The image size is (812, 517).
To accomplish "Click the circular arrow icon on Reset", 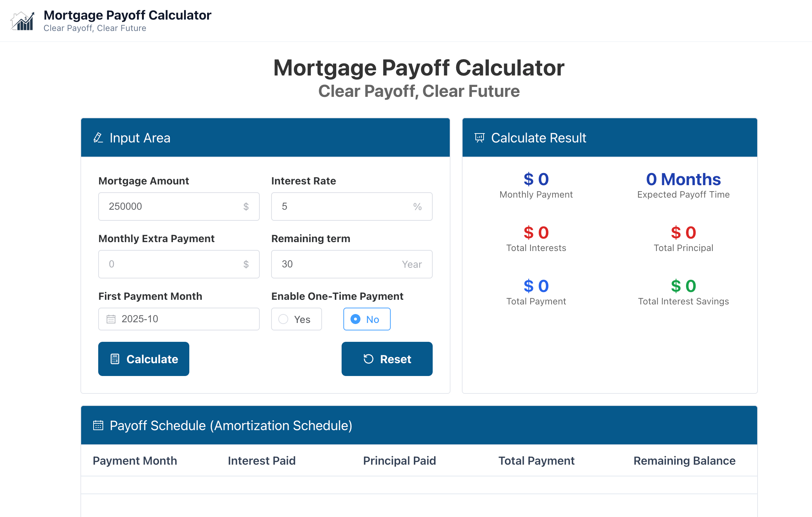I will [368, 359].
